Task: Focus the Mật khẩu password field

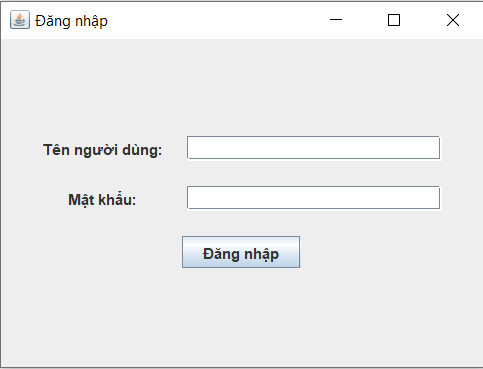Action: coord(313,198)
